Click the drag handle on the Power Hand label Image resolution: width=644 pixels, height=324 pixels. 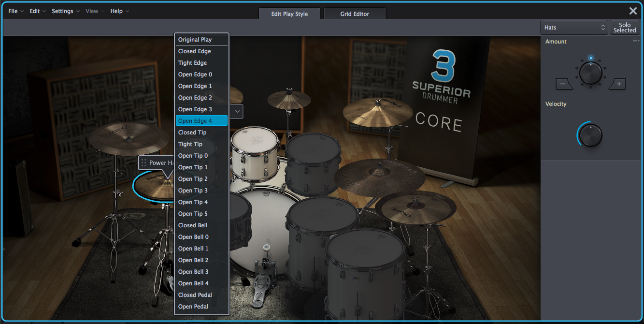point(143,162)
